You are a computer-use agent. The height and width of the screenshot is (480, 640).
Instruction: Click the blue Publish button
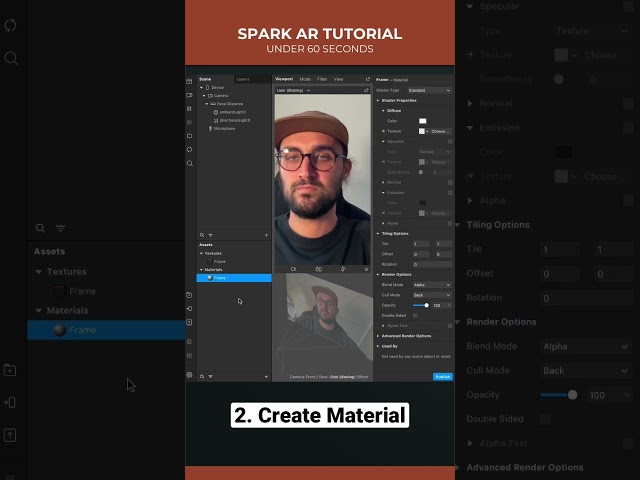pos(442,377)
